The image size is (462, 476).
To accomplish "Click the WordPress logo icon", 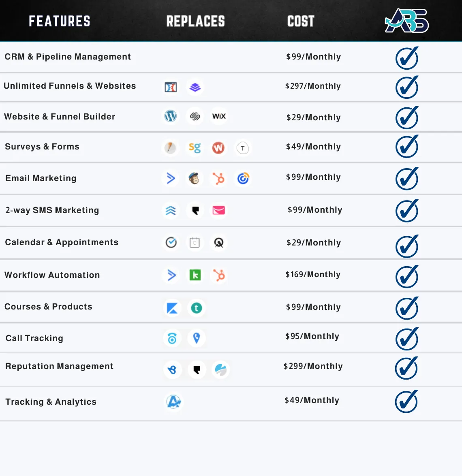I will (170, 116).
